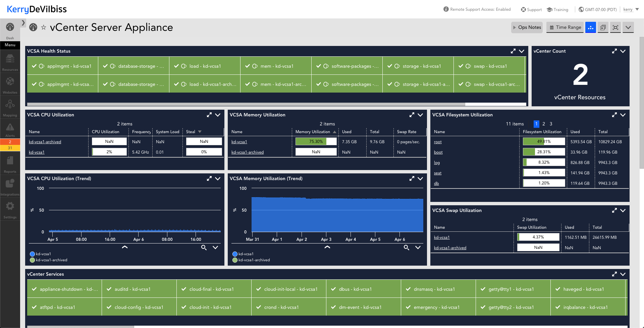This screenshot has height=328, width=644.
Task: Expand the VCSA Health Status widget
Action: 513,51
